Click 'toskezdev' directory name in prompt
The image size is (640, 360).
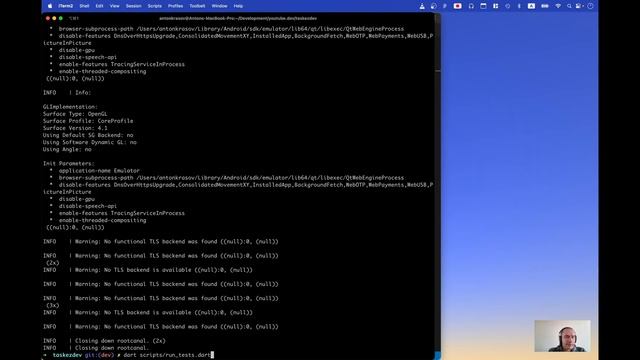pos(67,355)
